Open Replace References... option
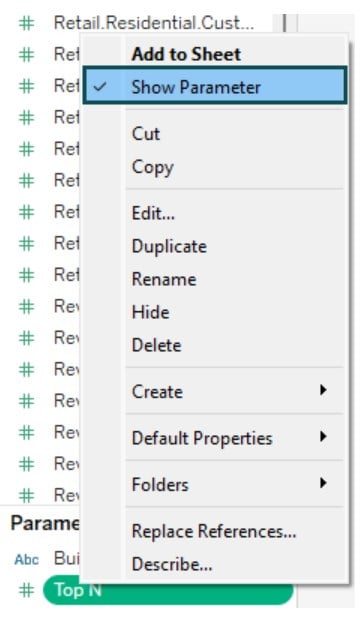 [x=214, y=531]
